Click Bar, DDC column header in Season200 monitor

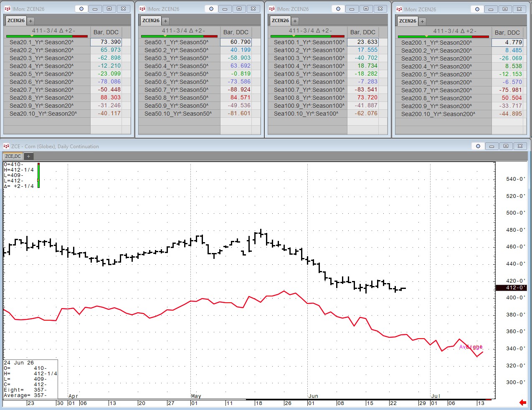pyautogui.click(x=507, y=33)
